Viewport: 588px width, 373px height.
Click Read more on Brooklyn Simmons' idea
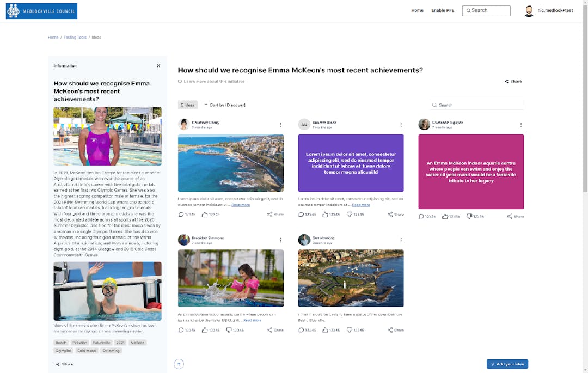pyautogui.click(x=252, y=320)
